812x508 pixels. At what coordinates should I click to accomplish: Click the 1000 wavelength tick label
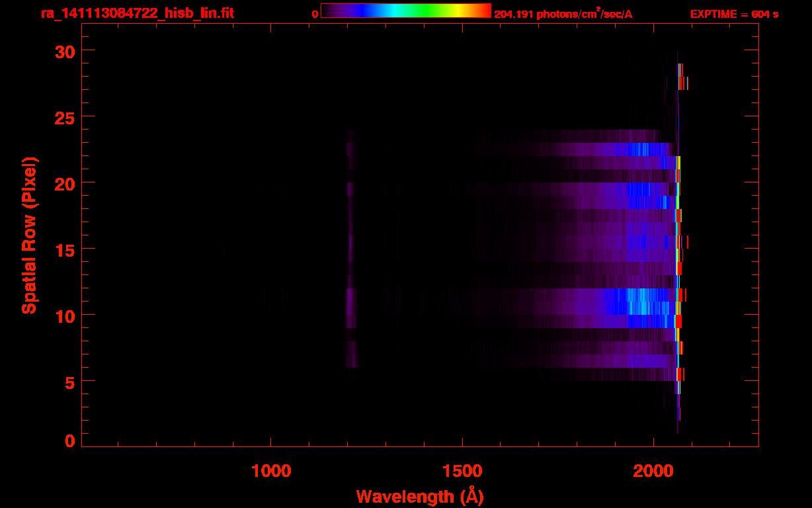pyautogui.click(x=271, y=471)
